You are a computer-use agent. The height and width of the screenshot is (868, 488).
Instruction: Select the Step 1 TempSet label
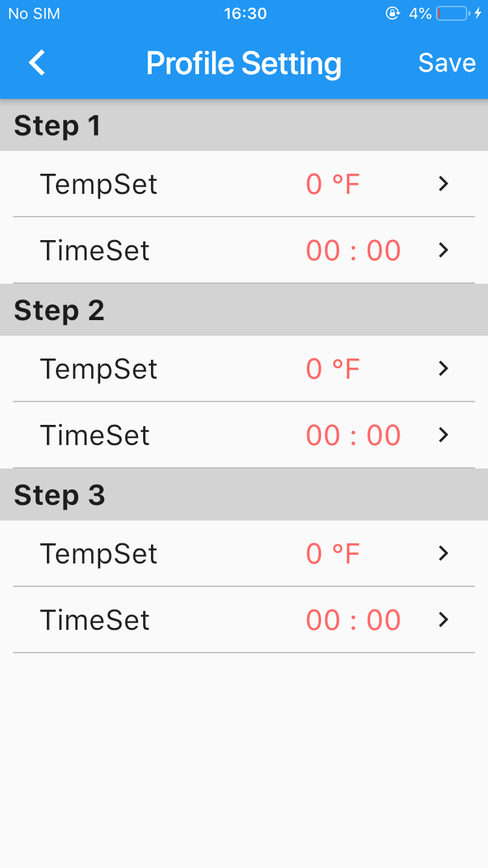(99, 184)
